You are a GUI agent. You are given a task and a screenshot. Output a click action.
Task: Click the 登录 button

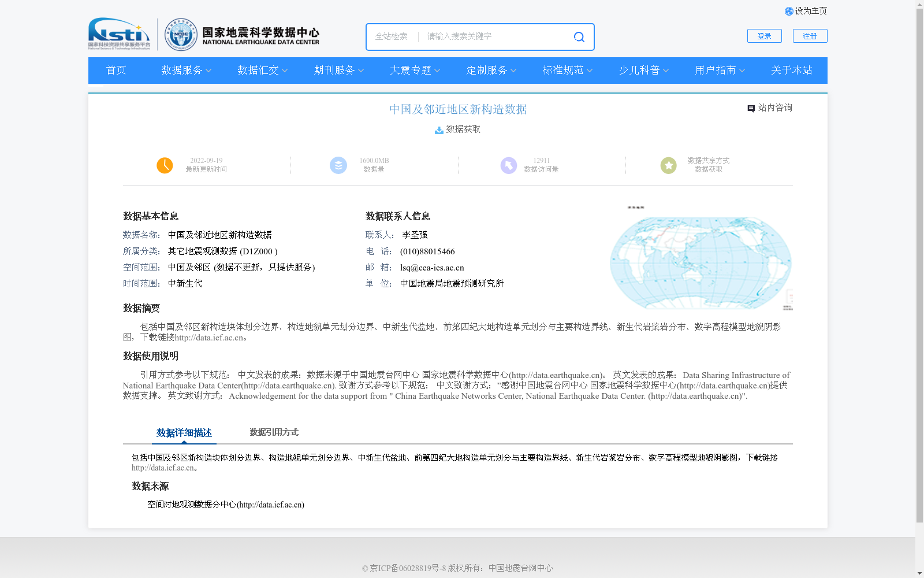pyautogui.click(x=765, y=36)
